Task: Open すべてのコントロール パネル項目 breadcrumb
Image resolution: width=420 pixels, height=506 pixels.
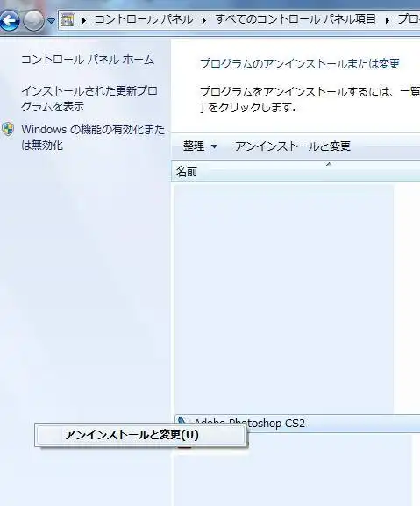Action: (295, 19)
